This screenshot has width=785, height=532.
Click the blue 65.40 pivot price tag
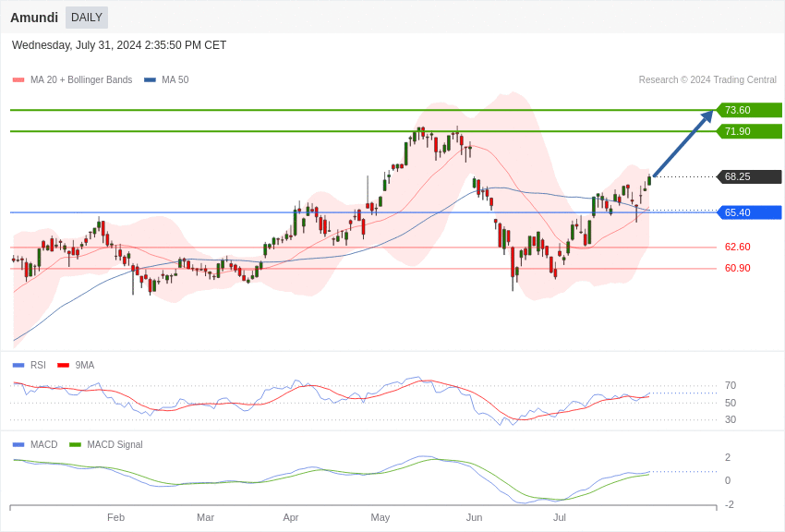(749, 212)
